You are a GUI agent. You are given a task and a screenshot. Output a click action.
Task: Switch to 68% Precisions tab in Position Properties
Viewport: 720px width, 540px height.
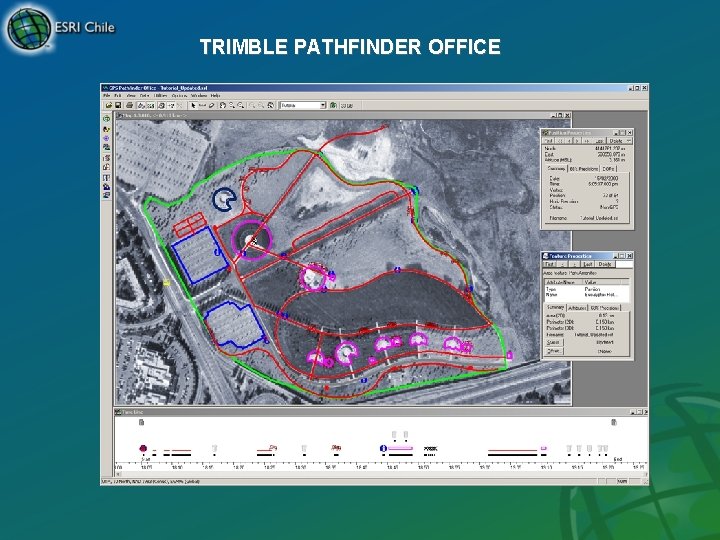point(584,169)
